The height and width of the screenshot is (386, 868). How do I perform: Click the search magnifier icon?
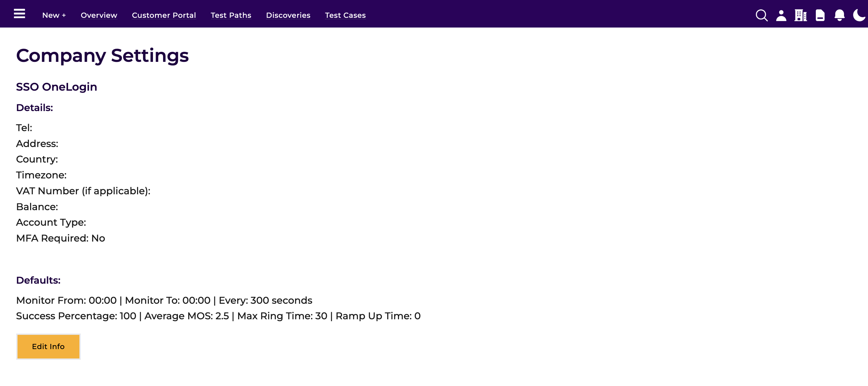(x=761, y=15)
